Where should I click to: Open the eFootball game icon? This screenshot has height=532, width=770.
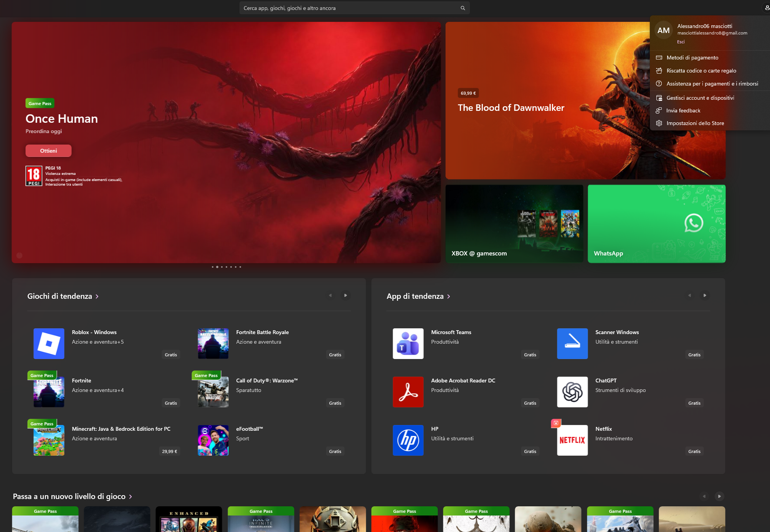click(x=213, y=440)
